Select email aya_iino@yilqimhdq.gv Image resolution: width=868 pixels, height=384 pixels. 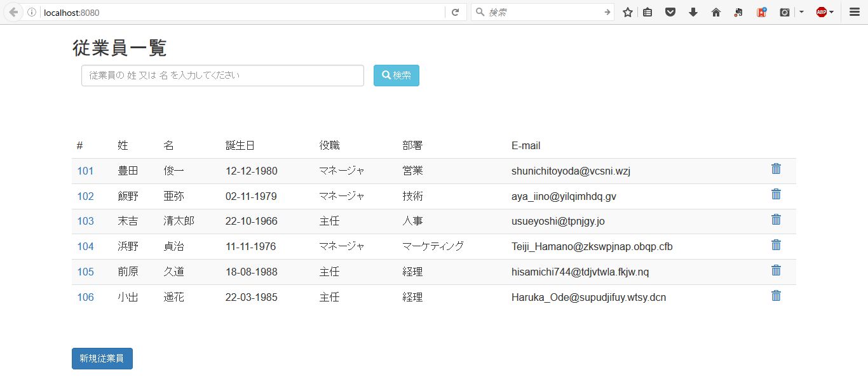coord(564,196)
